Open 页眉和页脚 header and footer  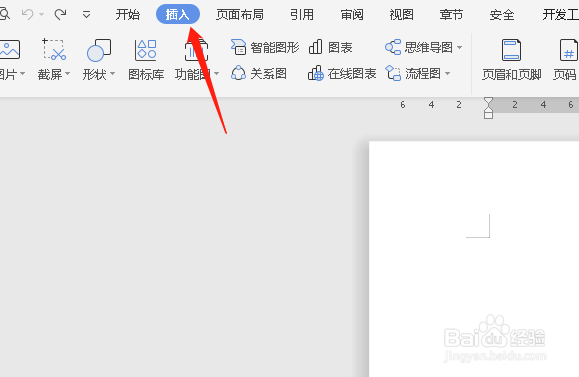pyautogui.click(x=511, y=60)
